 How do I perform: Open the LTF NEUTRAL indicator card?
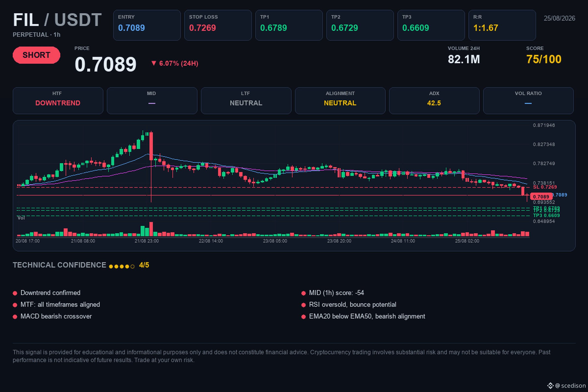pos(246,100)
